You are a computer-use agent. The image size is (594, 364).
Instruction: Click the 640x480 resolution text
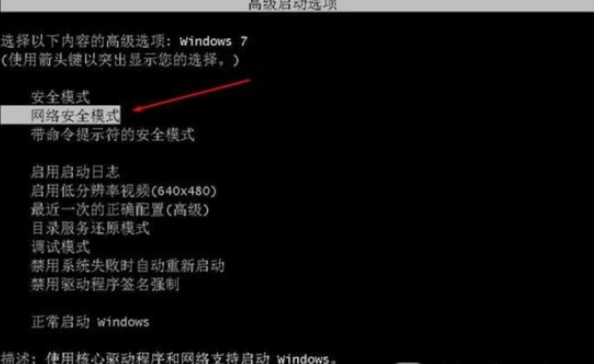click(x=184, y=191)
